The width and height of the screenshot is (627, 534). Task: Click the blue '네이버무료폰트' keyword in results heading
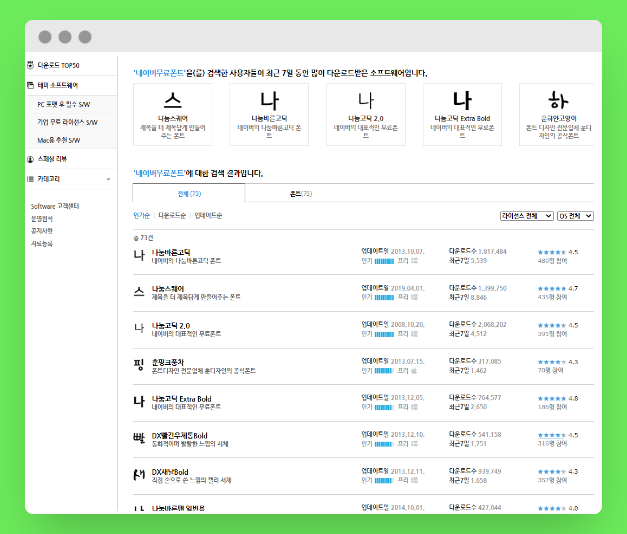pos(159,173)
